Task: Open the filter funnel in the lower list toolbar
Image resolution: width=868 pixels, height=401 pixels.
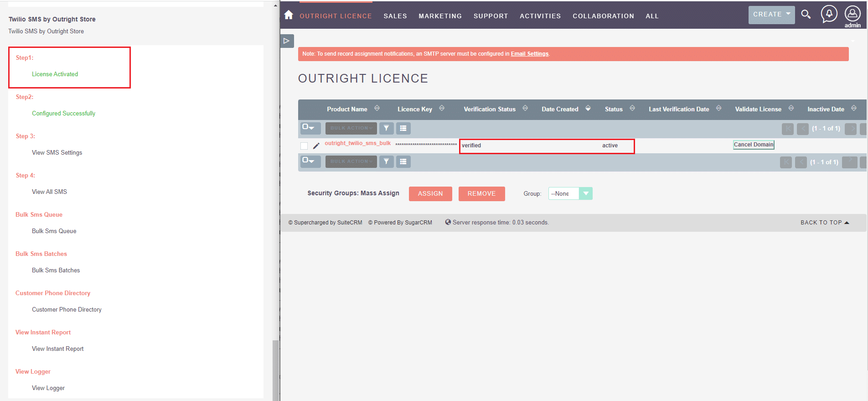Action: click(x=386, y=161)
